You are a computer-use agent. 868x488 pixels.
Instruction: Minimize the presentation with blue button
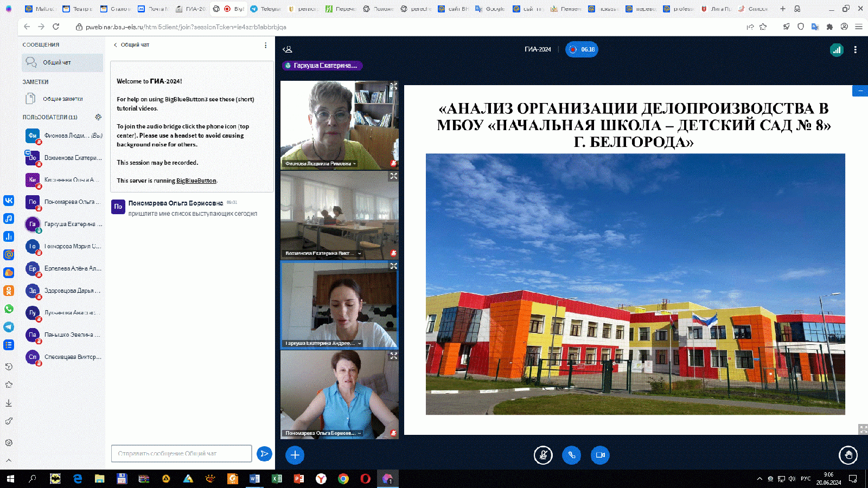coord(860,91)
